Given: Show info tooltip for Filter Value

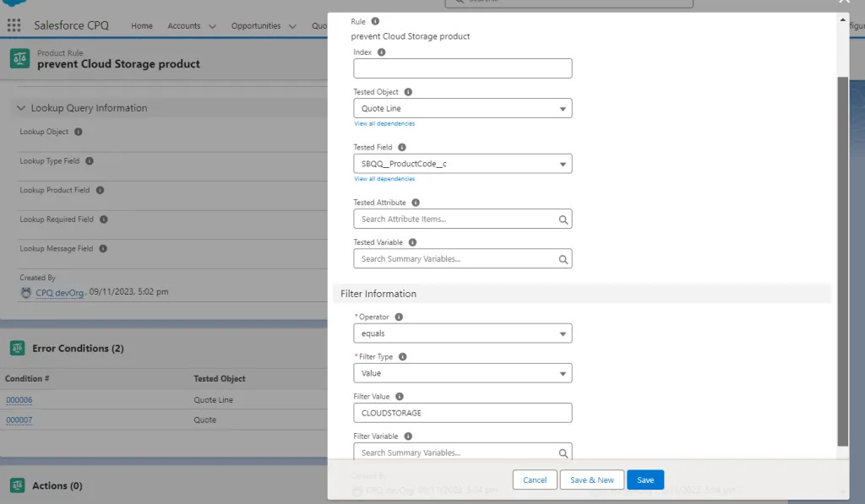Looking at the screenshot, I should coord(400,396).
